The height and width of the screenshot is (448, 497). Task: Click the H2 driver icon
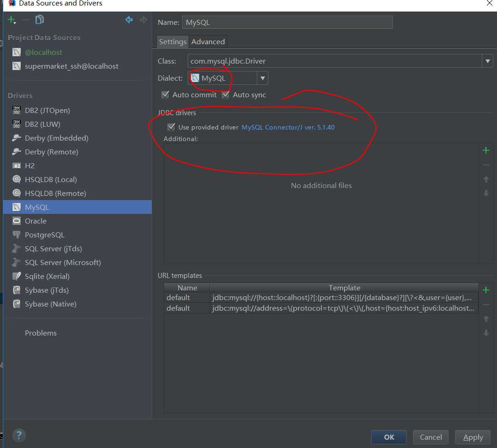(17, 166)
